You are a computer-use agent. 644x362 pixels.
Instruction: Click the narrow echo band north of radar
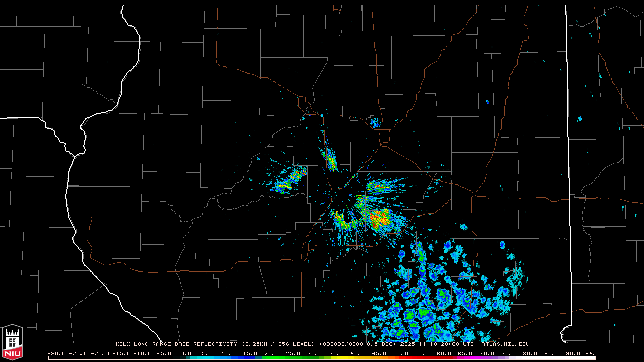point(330,159)
